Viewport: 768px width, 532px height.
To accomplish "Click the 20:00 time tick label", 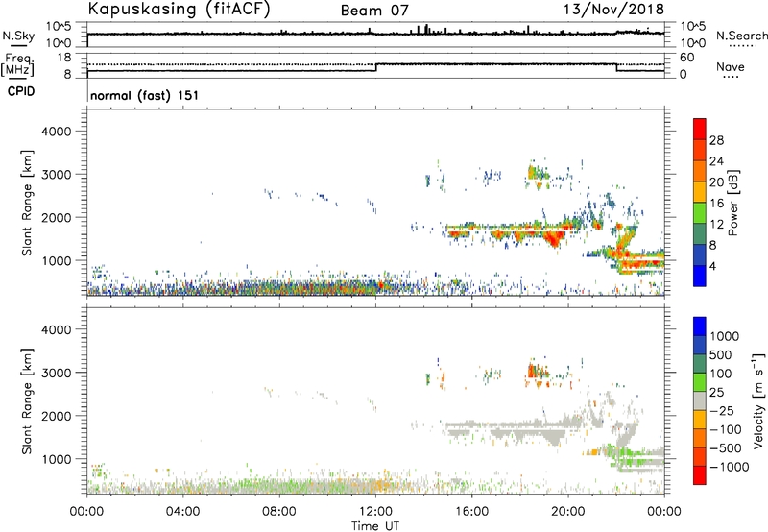I will pos(567,512).
